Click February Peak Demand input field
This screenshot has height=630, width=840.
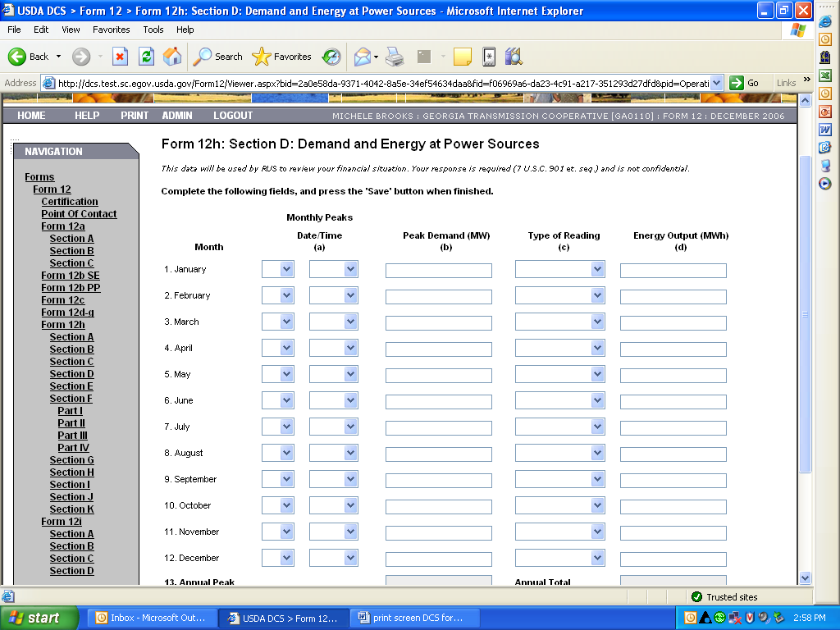click(439, 296)
